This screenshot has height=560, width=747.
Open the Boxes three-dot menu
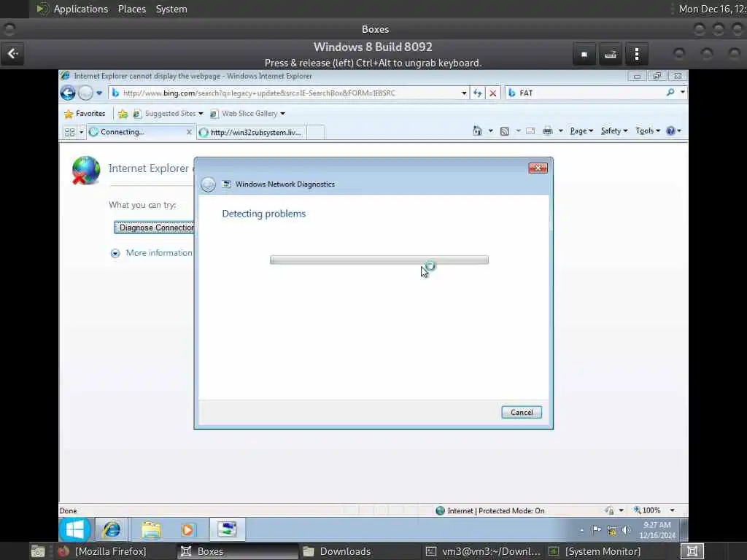636,54
